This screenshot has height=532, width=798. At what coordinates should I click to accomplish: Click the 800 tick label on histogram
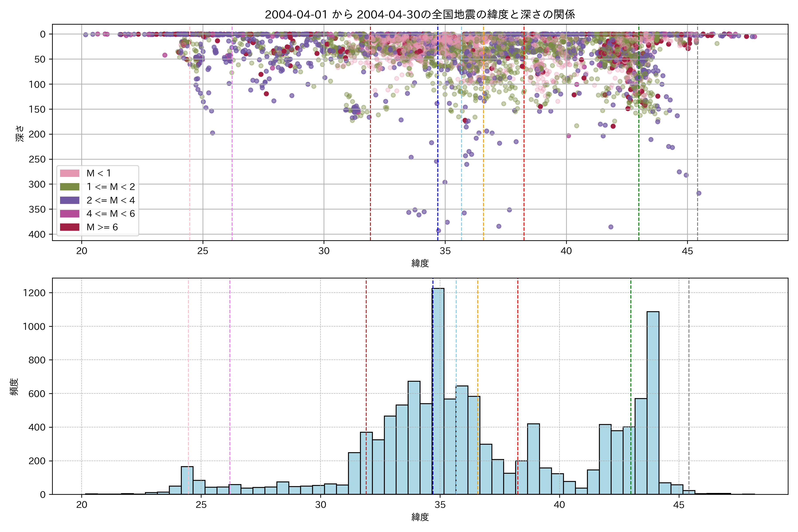click(37, 360)
